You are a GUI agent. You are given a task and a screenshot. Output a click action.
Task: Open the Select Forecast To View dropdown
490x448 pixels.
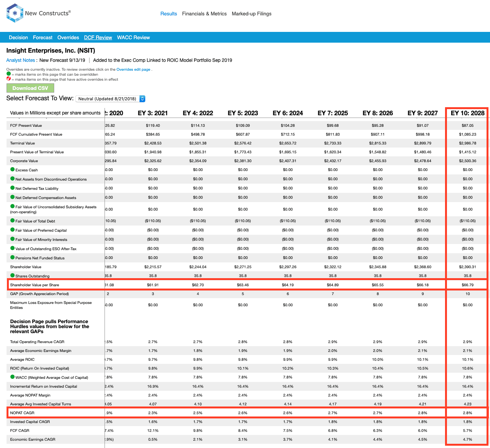(x=110, y=99)
